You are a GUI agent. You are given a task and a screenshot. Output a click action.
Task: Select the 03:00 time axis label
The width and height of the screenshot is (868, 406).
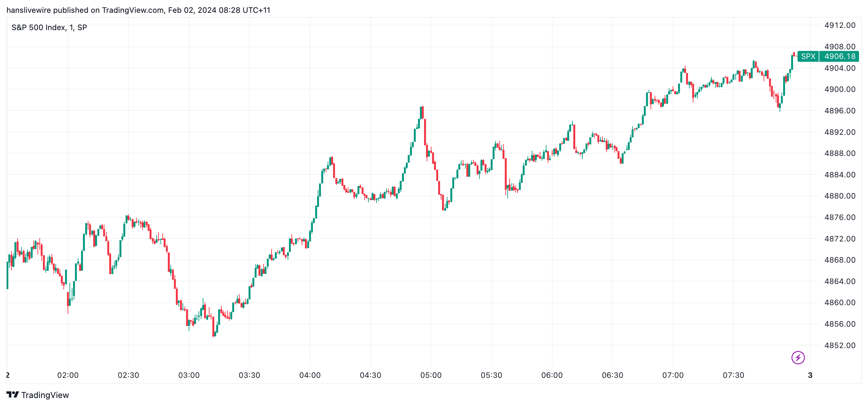coord(189,375)
